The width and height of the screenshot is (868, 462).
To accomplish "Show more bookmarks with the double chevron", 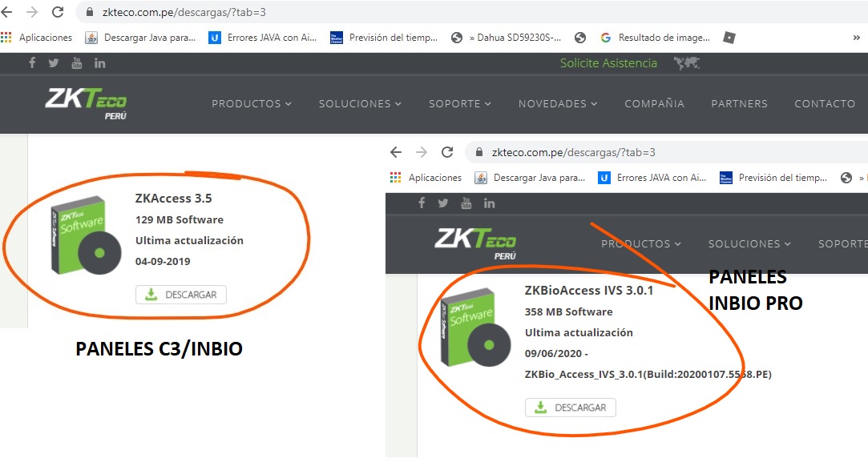I will (856, 38).
